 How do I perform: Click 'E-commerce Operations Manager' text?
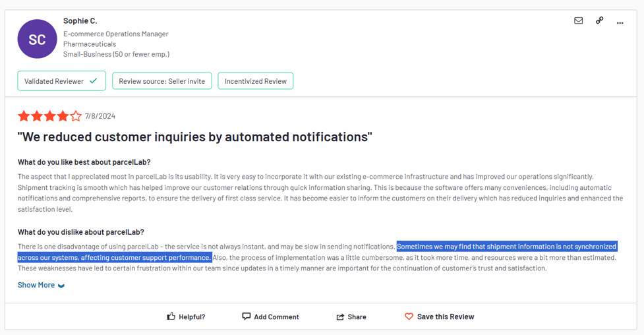point(116,34)
